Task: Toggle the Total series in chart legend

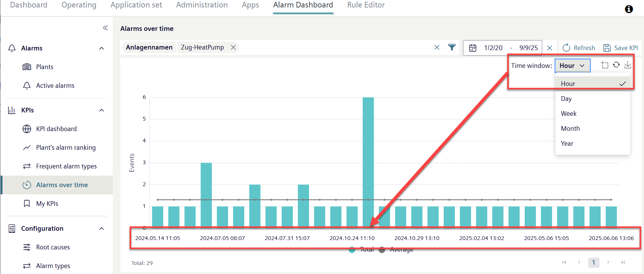Action: [361, 250]
